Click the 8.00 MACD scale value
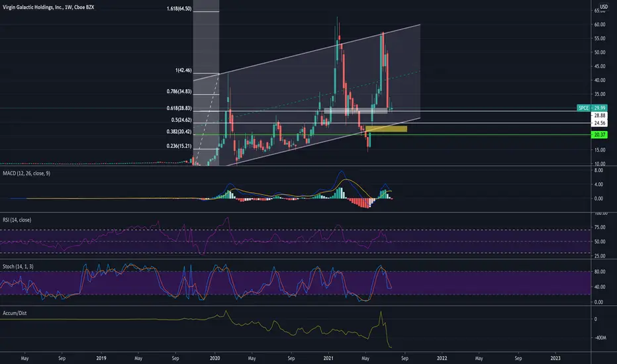The height and width of the screenshot is (364, 617). click(598, 170)
